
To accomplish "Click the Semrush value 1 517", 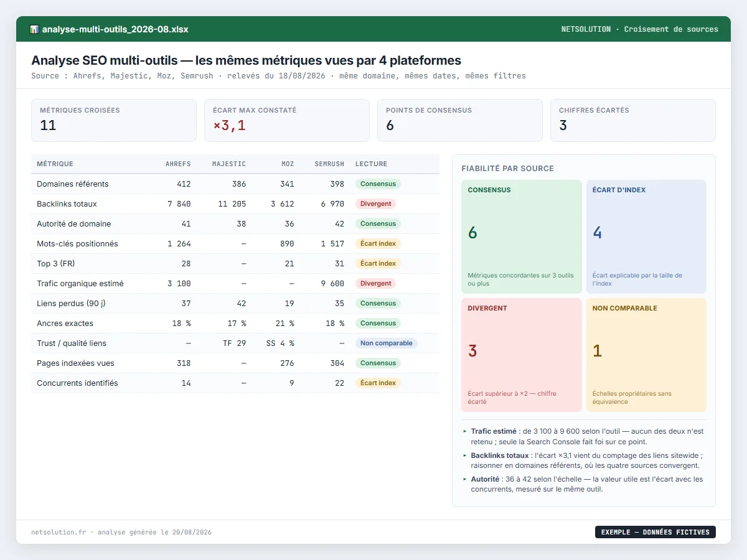I will [332, 244].
